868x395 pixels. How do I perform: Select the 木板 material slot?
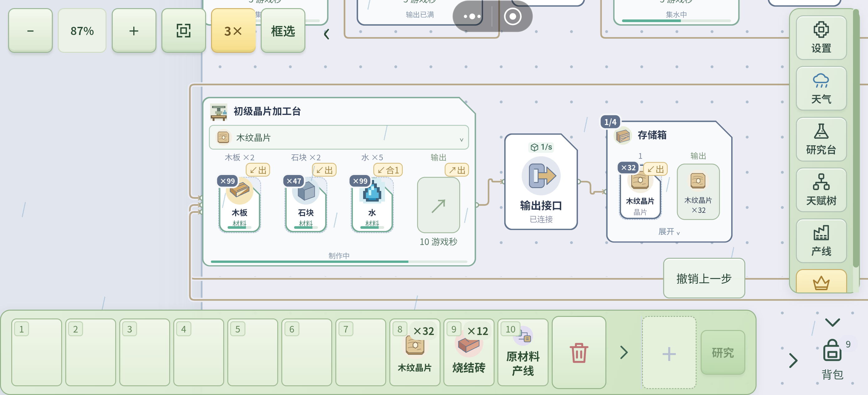pos(239,204)
